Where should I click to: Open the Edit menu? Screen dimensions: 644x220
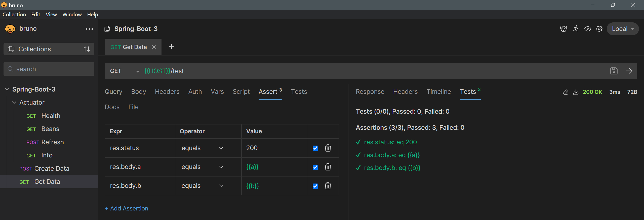(36, 15)
